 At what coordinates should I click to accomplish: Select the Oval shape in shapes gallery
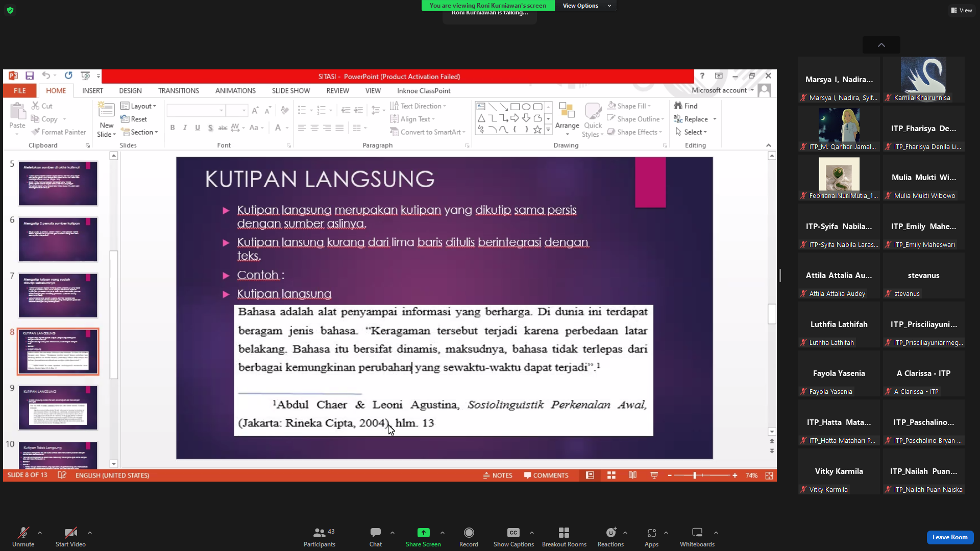526,107
